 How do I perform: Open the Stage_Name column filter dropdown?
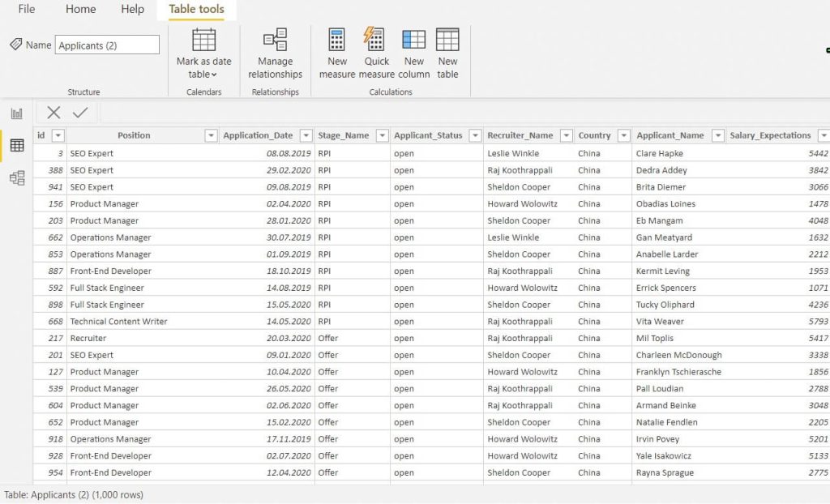click(383, 135)
